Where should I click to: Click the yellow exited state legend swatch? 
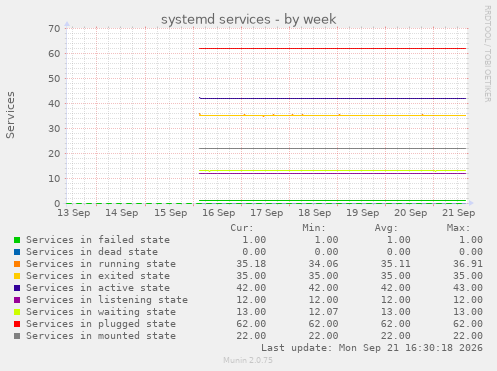(x=17, y=276)
